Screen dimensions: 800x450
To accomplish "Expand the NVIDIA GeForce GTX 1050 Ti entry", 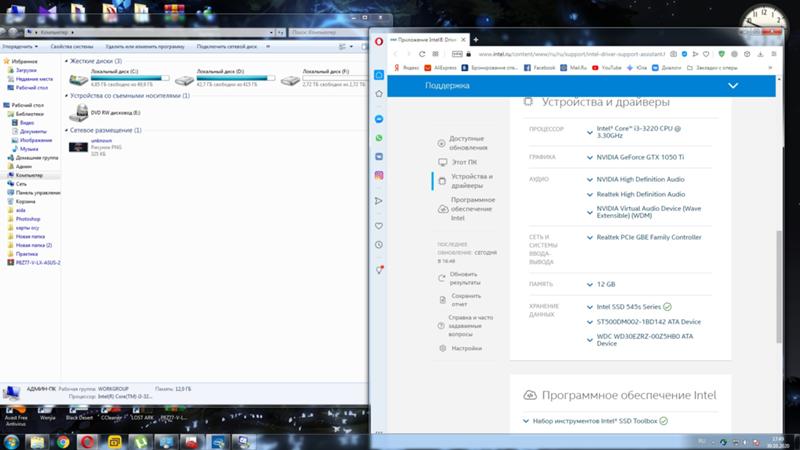I will [x=590, y=158].
